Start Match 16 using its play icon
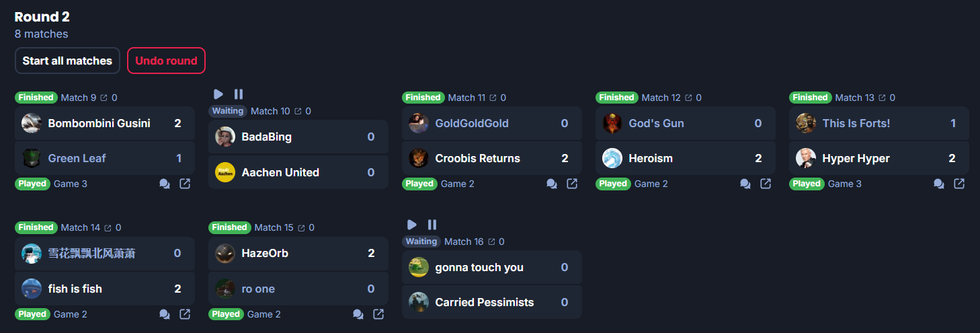980x333 pixels. pyautogui.click(x=412, y=225)
